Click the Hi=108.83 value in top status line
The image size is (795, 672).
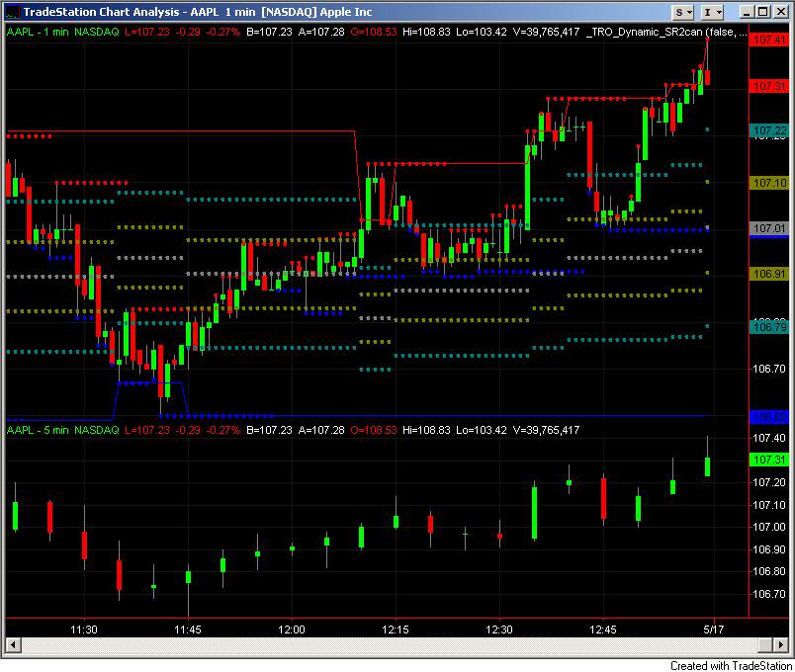(x=426, y=32)
